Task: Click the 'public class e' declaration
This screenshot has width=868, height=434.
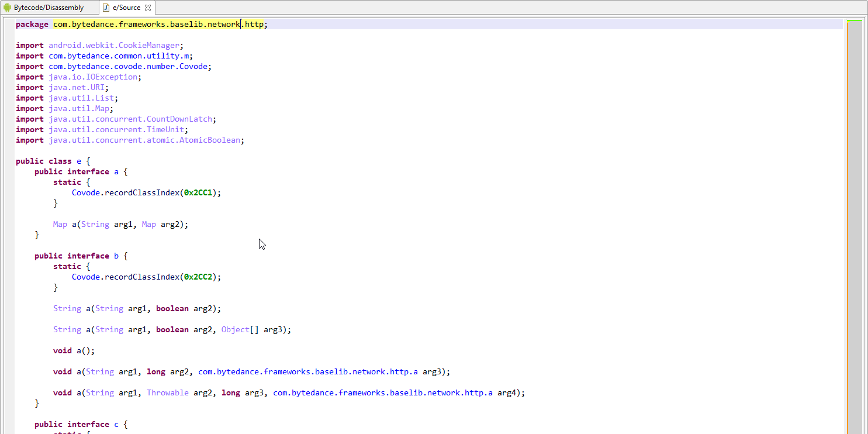Action: 49,161
